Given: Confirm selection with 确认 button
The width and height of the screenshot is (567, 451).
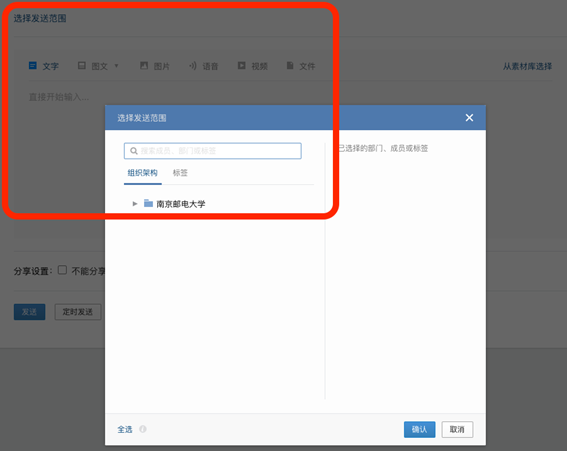Looking at the screenshot, I should point(419,429).
